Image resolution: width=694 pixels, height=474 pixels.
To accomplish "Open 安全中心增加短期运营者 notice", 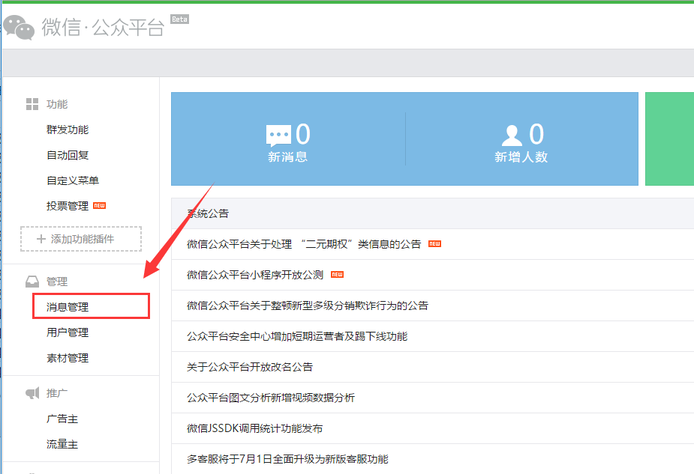I will [297, 336].
